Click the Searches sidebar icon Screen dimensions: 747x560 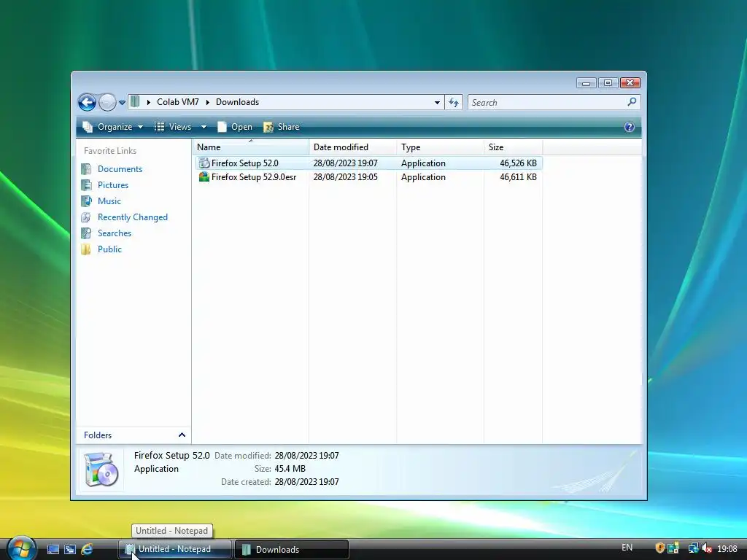(86, 233)
